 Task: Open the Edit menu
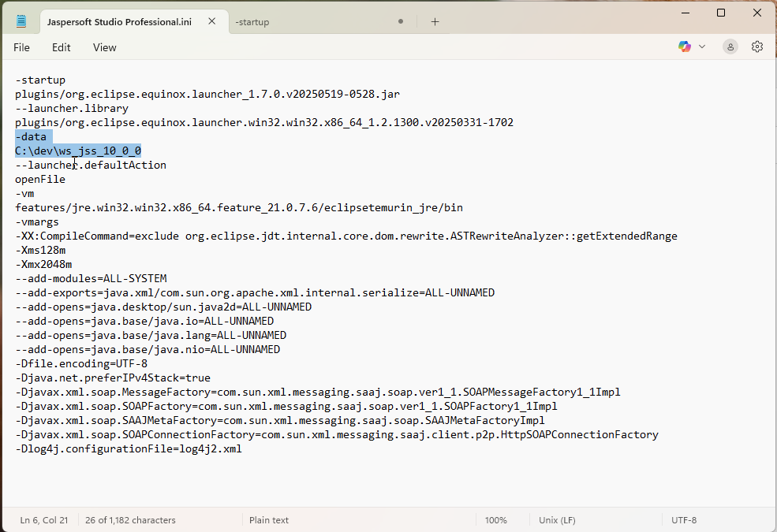click(x=61, y=47)
